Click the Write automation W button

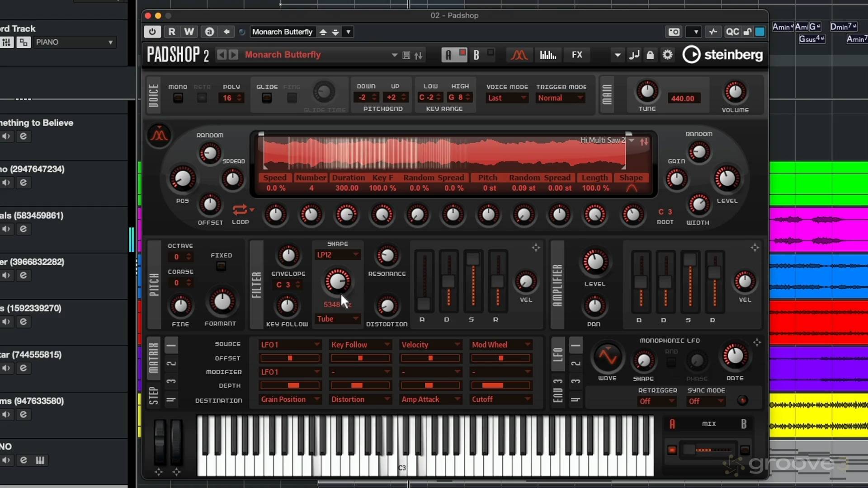(x=189, y=32)
